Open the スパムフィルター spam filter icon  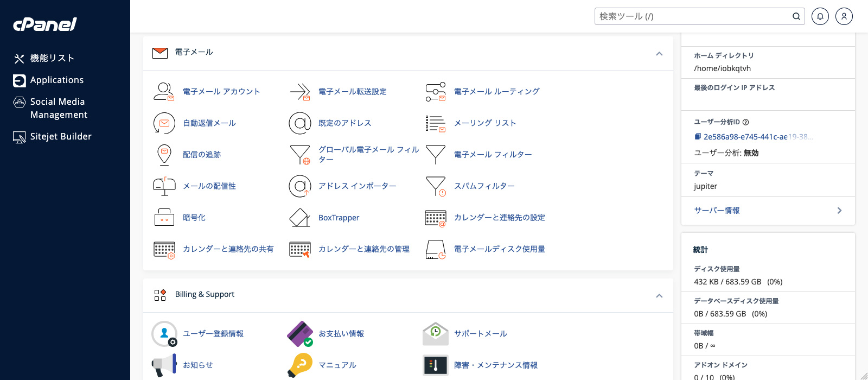[x=435, y=186]
